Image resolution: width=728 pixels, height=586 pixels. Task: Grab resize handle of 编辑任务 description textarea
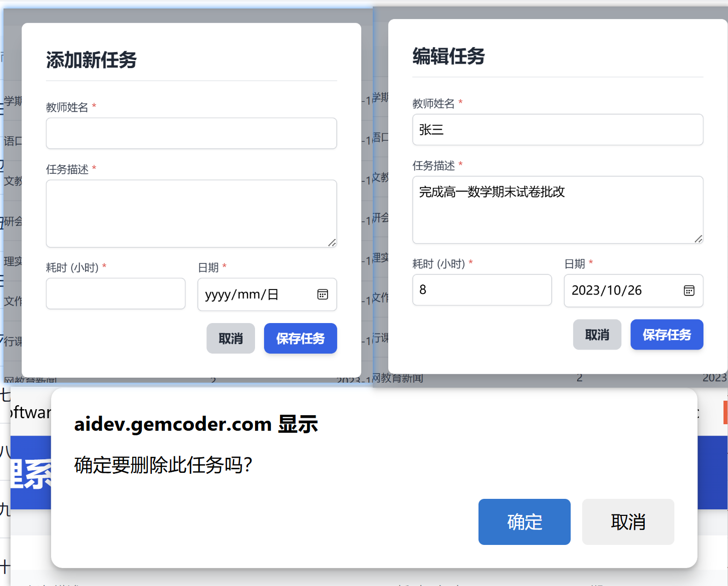tap(698, 239)
